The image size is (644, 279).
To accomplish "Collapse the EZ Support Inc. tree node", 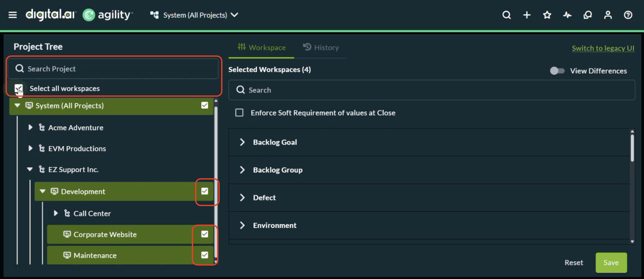I will pos(30,169).
